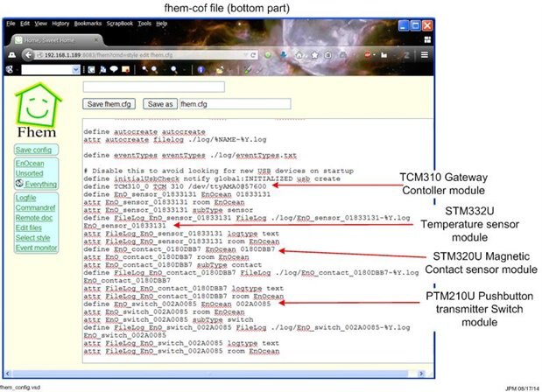Viewport: 542px width, 392px height.
Task: Reload the page using the refresh icon
Action: pyautogui.click(x=253, y=55)
